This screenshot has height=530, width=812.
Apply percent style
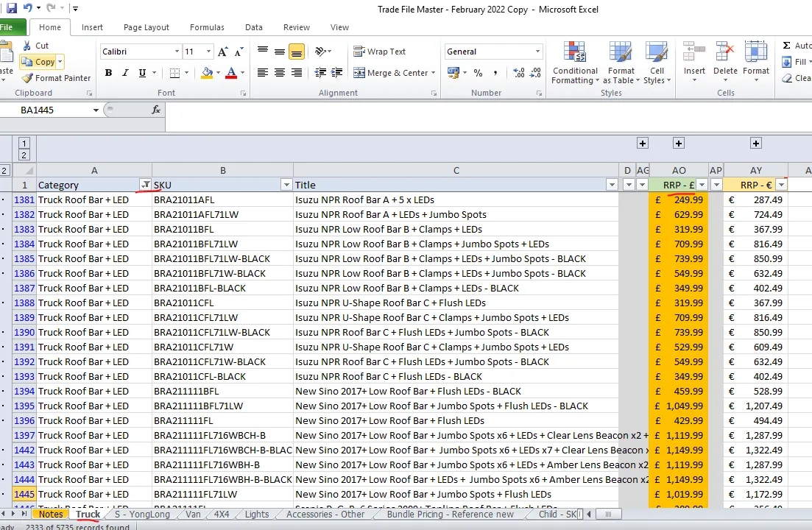coord(478,73)
